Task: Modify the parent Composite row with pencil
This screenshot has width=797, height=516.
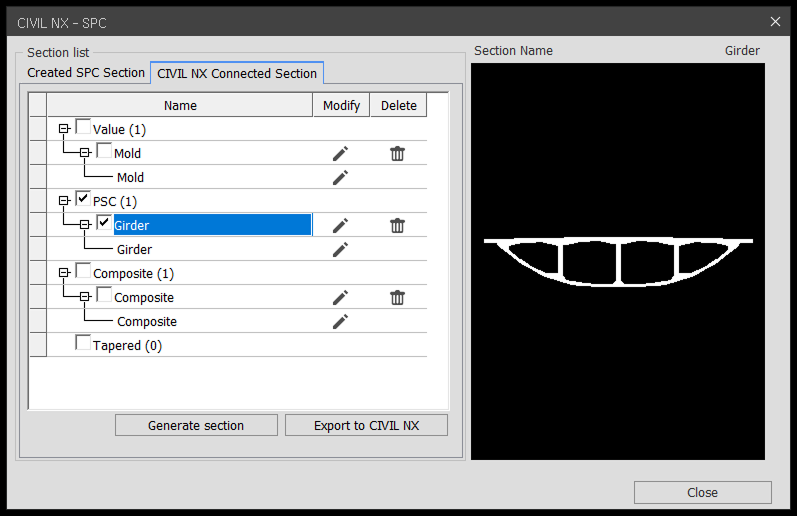Action: (x=341, y=297)
